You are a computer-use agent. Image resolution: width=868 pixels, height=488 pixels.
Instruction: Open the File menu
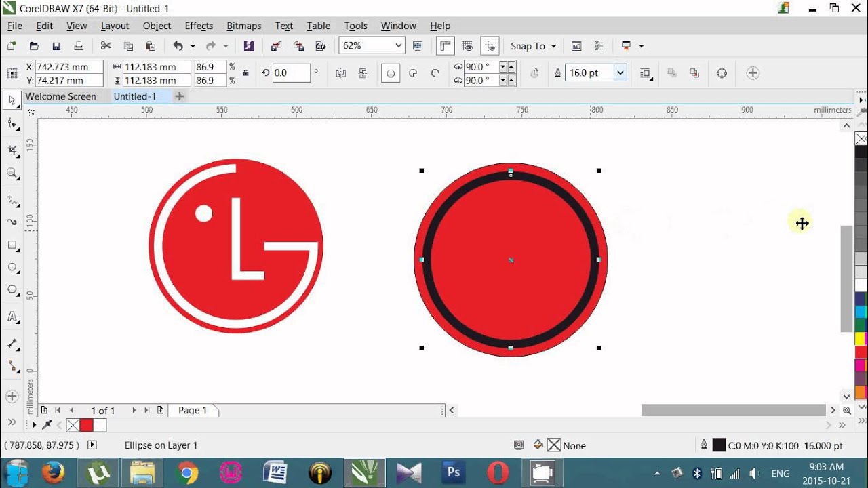[x=15, y=26]
